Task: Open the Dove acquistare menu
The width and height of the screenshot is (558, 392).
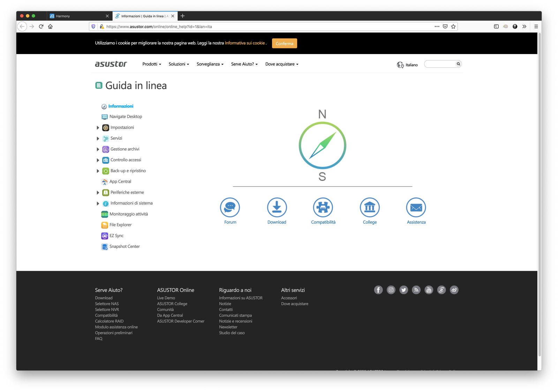Action: 282,64
